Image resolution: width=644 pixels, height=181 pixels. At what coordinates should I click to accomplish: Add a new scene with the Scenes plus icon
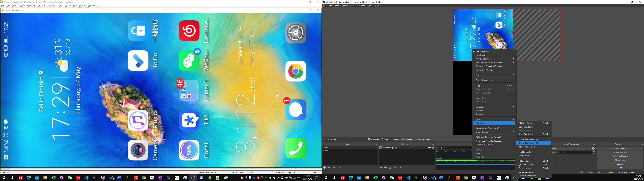325,168
